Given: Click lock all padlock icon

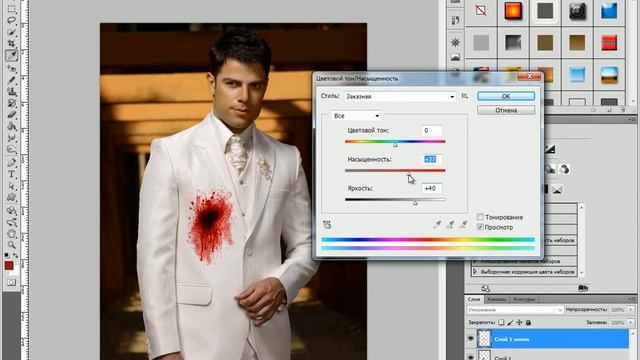Looking at the screenshot, I should [x=528, y=322].
